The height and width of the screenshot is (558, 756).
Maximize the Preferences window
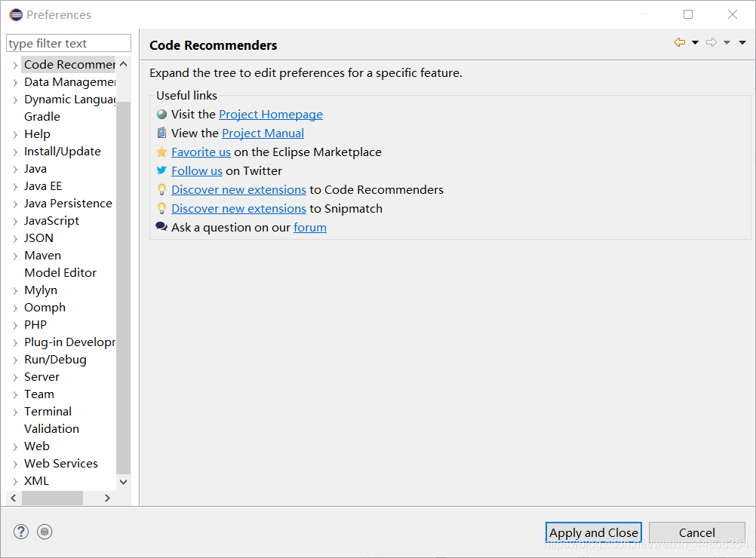[x=688, y=14]
